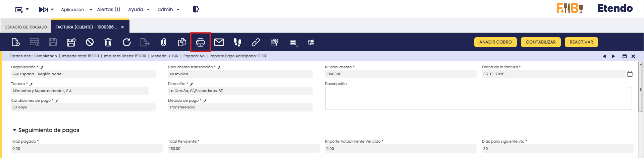This screenshot has width=644, height=158.
Task: Open the Ayuda menu
Action: pos(139,9)
